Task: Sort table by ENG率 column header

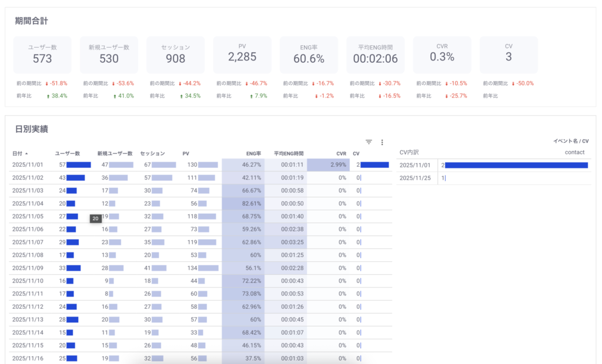Action: pyautogui.click(x=253, y=153)
